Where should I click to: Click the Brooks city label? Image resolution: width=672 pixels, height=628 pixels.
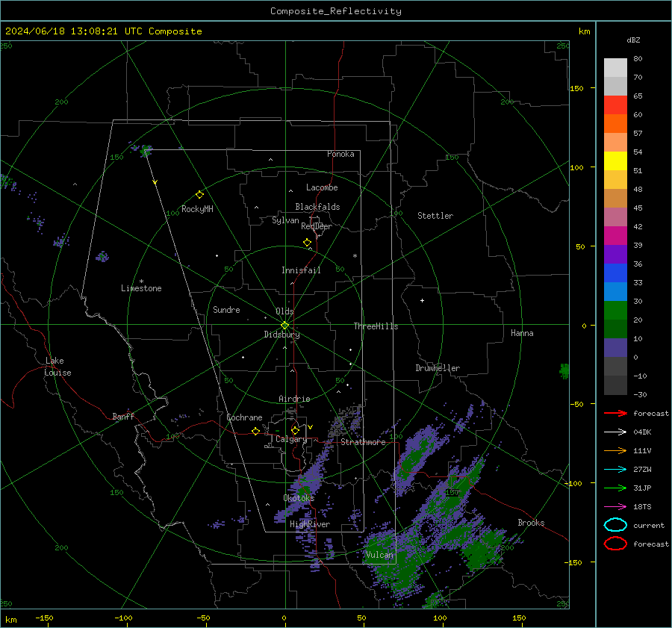point(531,523)
